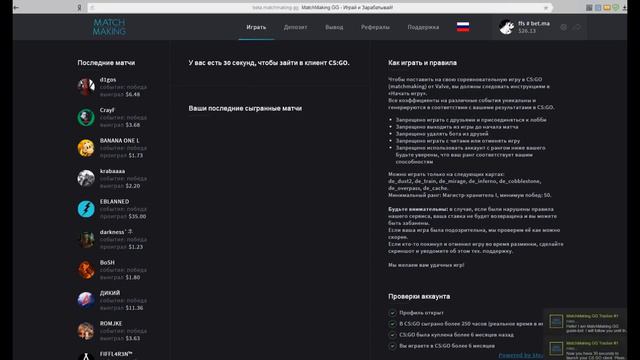Click the BoSH player name
The height and width of the screenshot is (360, 640).
point(107,262)
